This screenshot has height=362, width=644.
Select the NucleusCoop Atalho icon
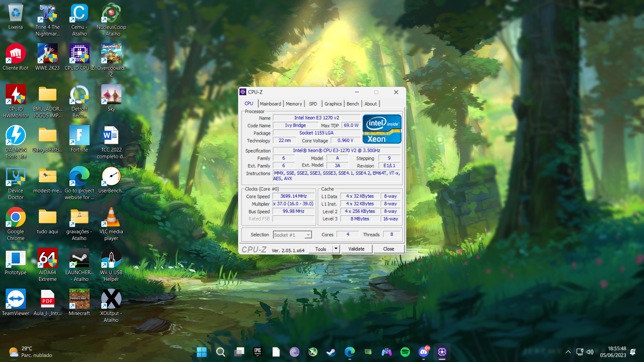[111, 20]
